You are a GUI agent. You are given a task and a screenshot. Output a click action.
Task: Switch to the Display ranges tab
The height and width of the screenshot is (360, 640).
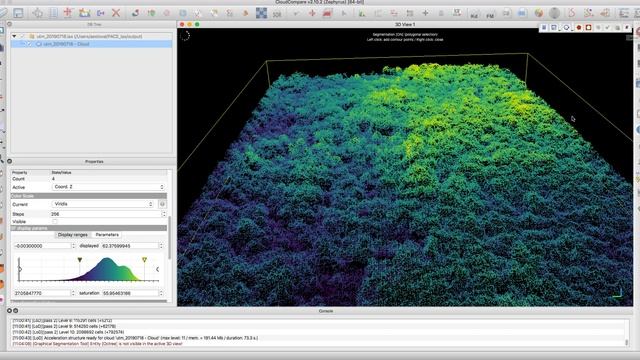click(x=73, y=235)
